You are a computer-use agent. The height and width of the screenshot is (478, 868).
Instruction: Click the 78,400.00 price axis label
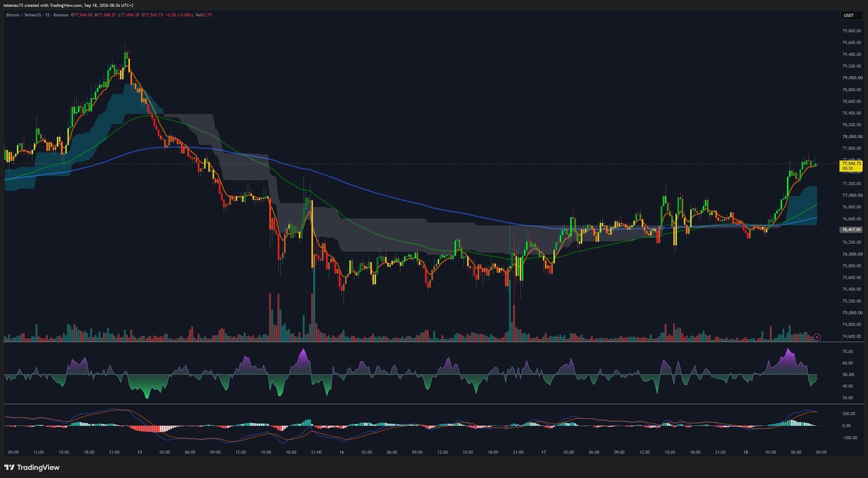point(852,113)
